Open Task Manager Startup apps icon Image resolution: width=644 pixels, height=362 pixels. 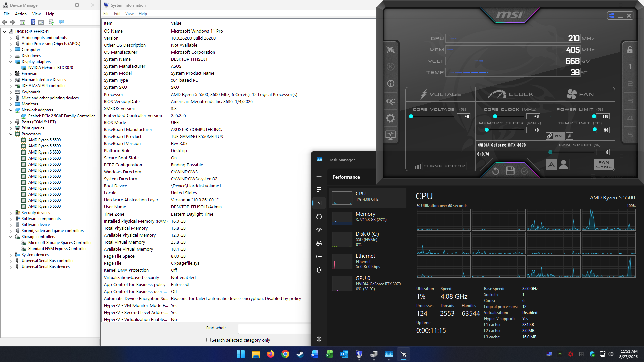pos(319,230)
